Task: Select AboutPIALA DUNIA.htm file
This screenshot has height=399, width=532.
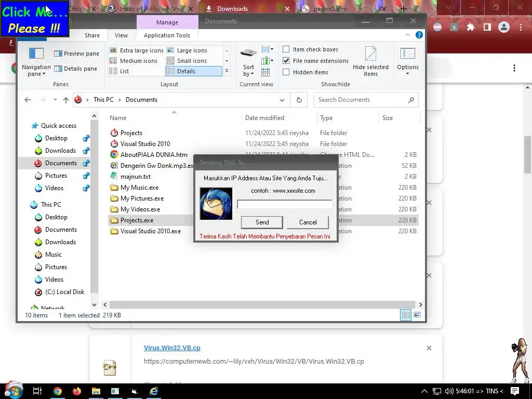Action: click(x=153, y=155)
